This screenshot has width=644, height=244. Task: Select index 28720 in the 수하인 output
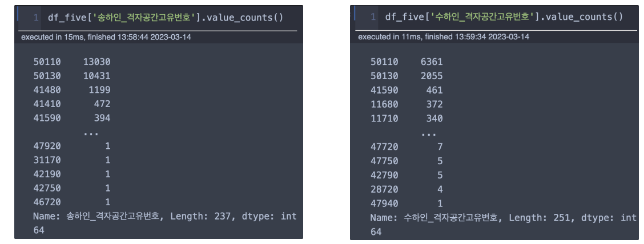tap(384, 189)
